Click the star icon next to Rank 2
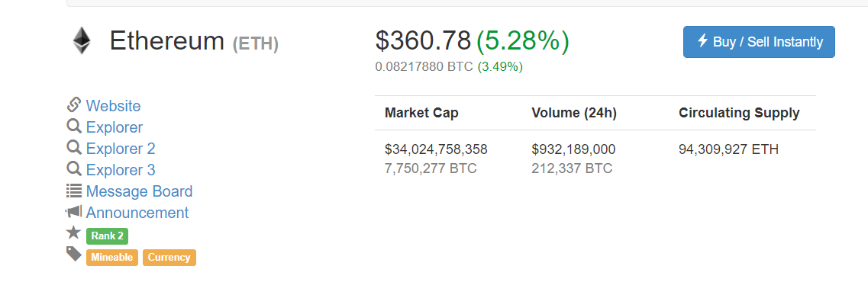868x295 pixels. (x=73, y=233)
